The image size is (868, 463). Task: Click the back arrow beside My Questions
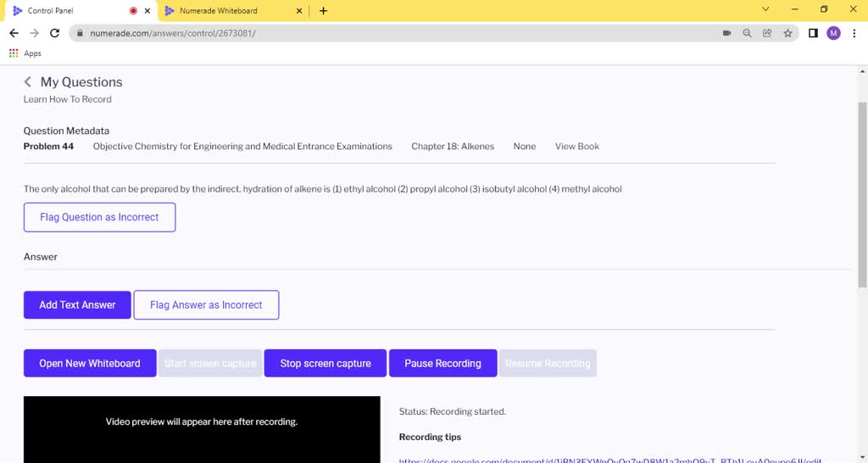28,82
